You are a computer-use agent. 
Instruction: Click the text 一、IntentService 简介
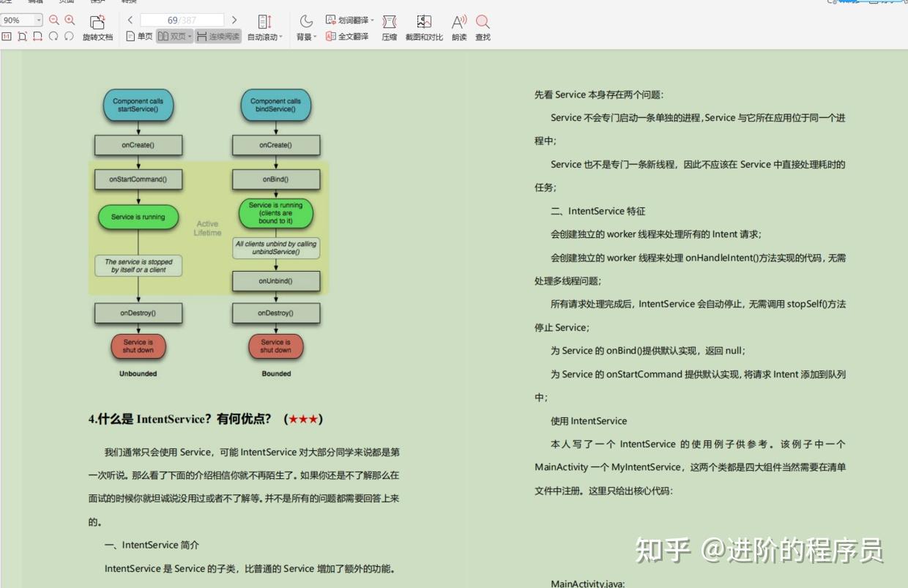[152, 545]
